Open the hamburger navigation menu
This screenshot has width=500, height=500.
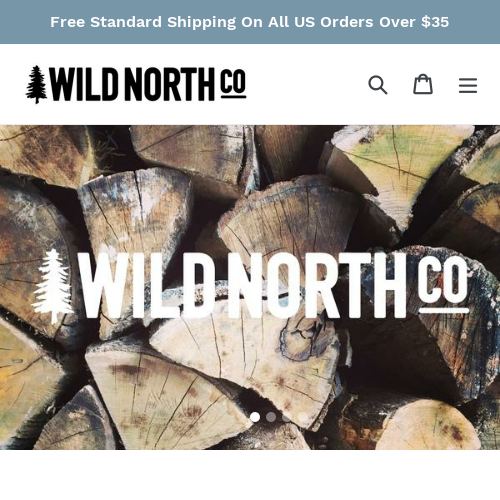coord(468,85)
